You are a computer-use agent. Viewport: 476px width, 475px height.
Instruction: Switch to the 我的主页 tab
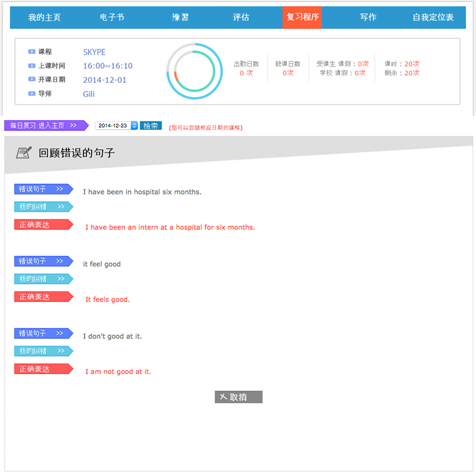[44, 18]
